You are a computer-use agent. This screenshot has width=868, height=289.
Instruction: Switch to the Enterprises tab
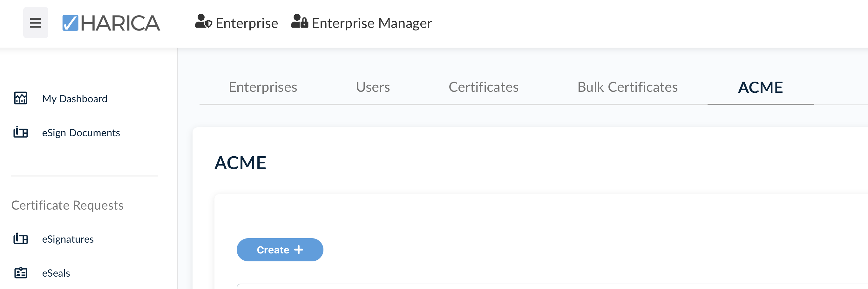263,87
